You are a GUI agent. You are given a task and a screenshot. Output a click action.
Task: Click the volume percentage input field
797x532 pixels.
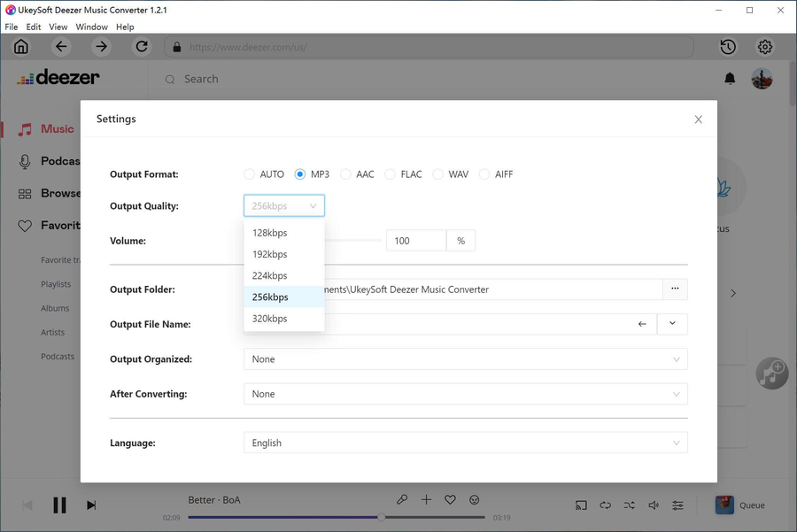click(415, 241)
